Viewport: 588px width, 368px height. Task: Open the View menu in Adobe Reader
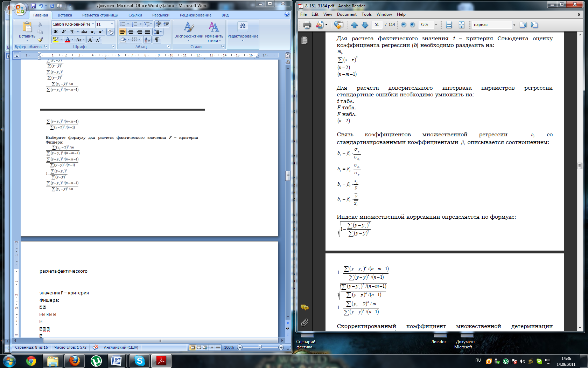328,14
